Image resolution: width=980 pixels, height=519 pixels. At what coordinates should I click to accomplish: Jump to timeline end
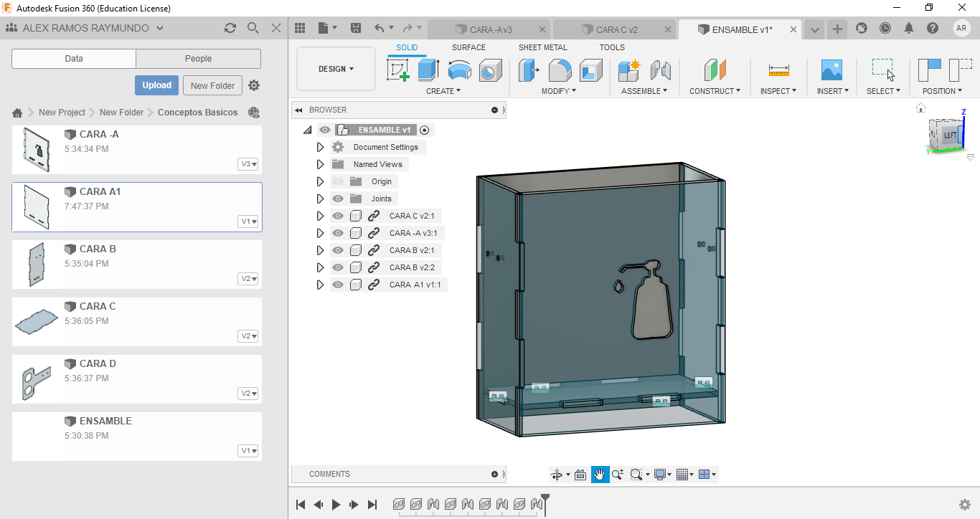tap(372, 505)
